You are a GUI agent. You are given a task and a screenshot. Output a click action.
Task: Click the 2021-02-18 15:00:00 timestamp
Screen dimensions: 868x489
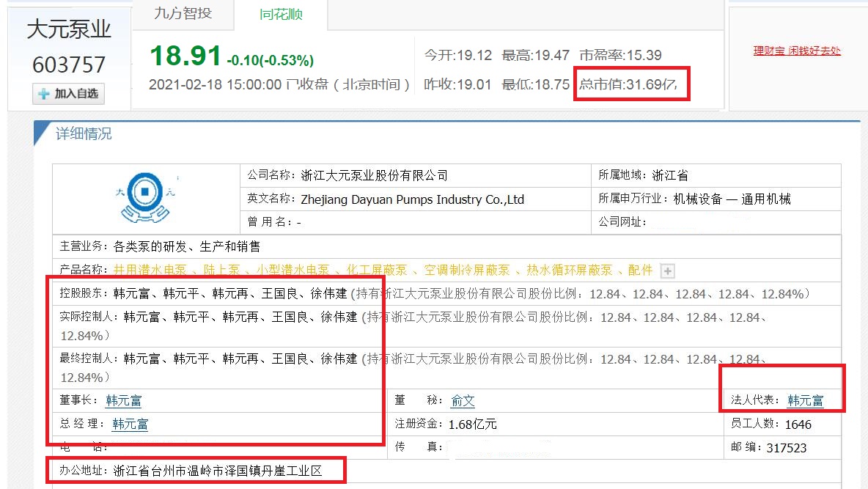point(215,84)
